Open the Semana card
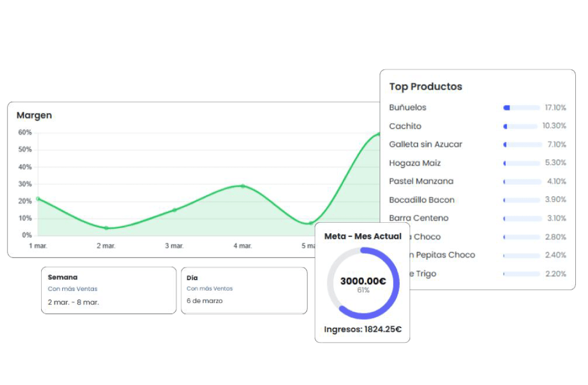The width and height of the screenshot is (588, 385). tap(109, 290)
